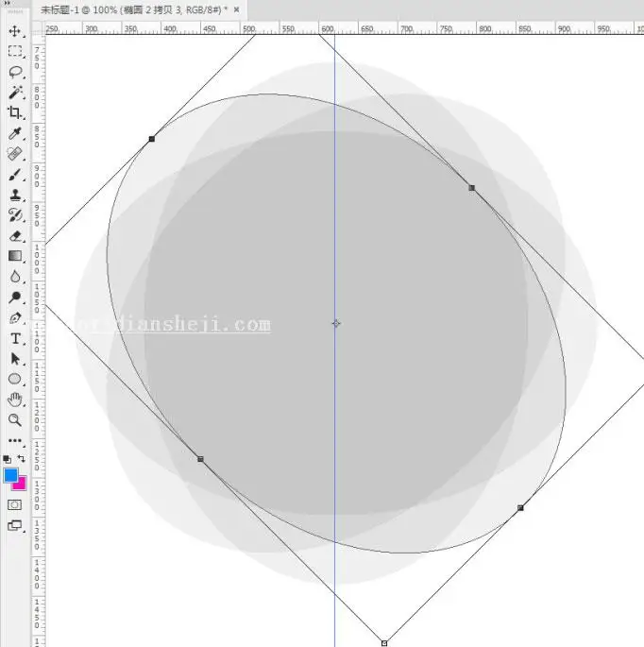Select the Zoom tool
644x647 pixels.
pyautogui.click(x=15, y=420)
